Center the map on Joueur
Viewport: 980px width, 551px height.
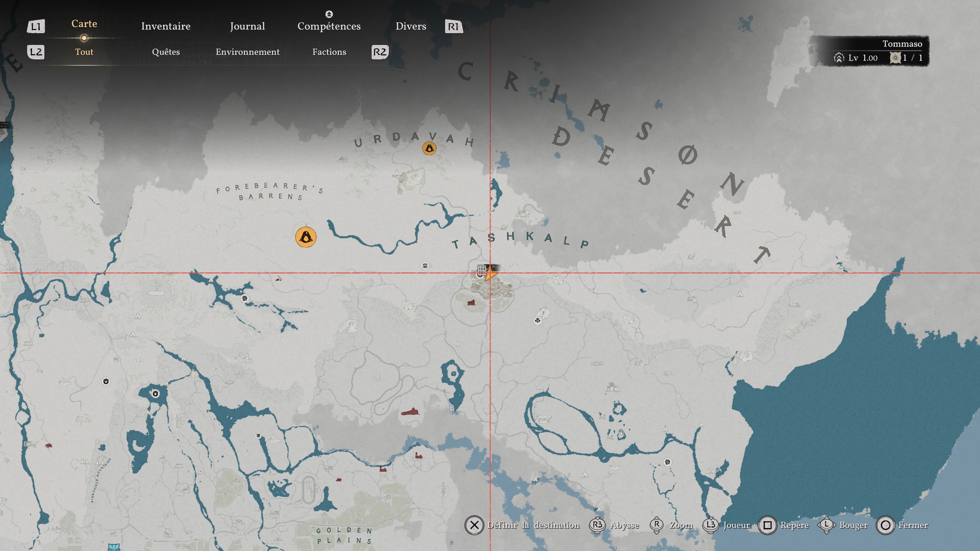(x=737, y=525)
